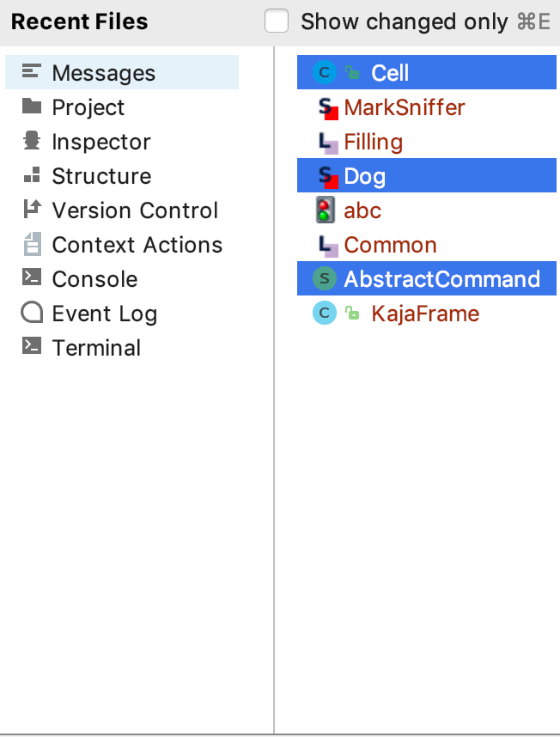Open the MarkSniffer file
Viewport: 560px width, 737px height.
404,107
